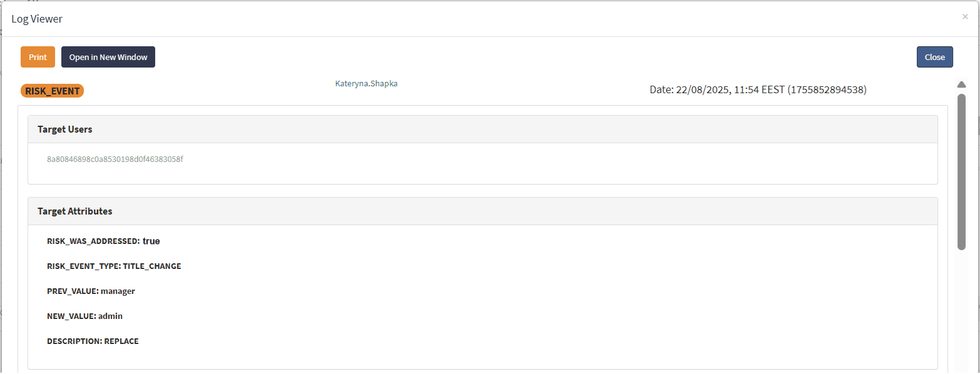The image size is (980, 374).
Task: Click the epoch number 1755852894538
Action: point(827,90)
